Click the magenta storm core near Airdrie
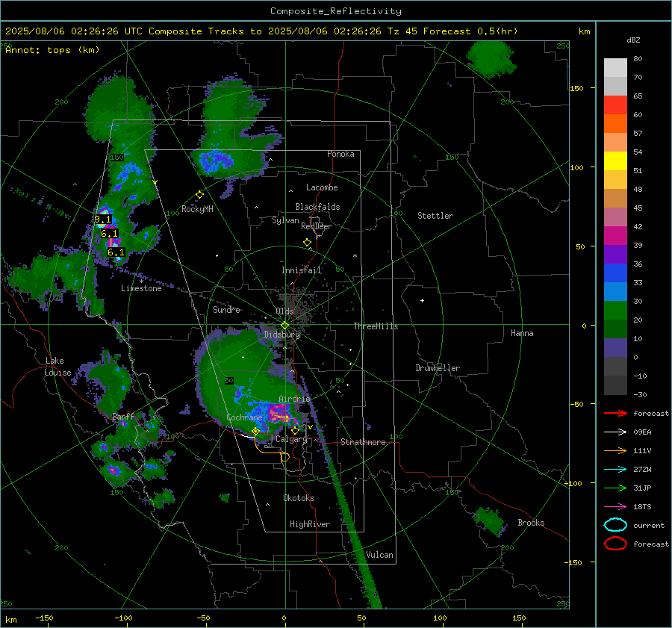 278,414
